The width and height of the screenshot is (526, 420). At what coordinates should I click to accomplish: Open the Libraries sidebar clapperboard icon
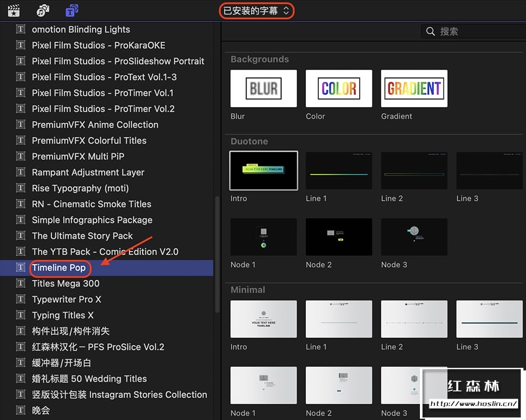point(14,11)
